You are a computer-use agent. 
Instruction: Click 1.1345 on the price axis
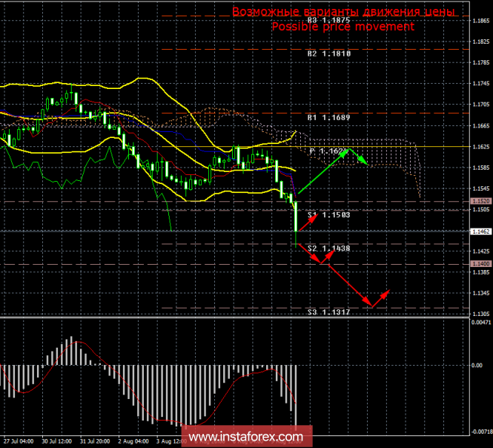(x=481, y=293)
